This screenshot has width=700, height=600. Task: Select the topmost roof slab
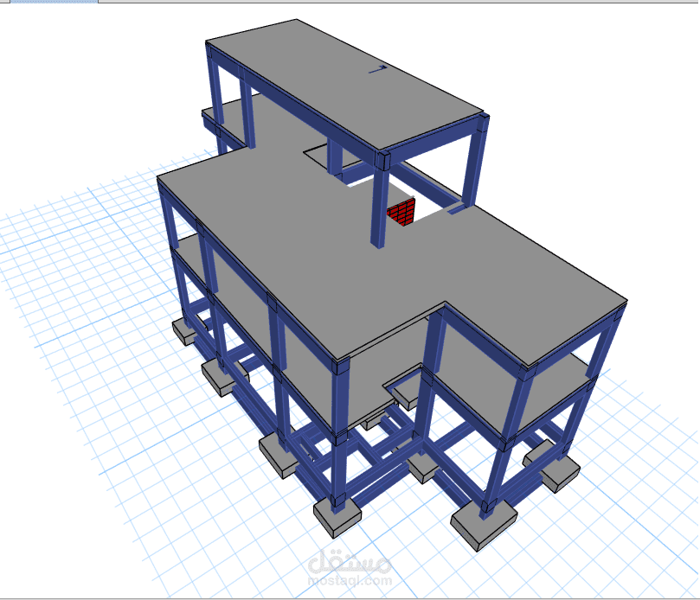344,84
